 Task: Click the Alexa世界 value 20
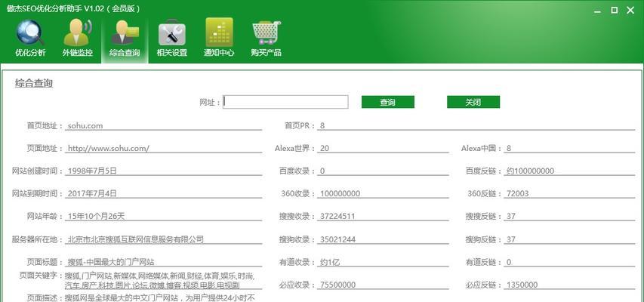[x=325, y=148]
